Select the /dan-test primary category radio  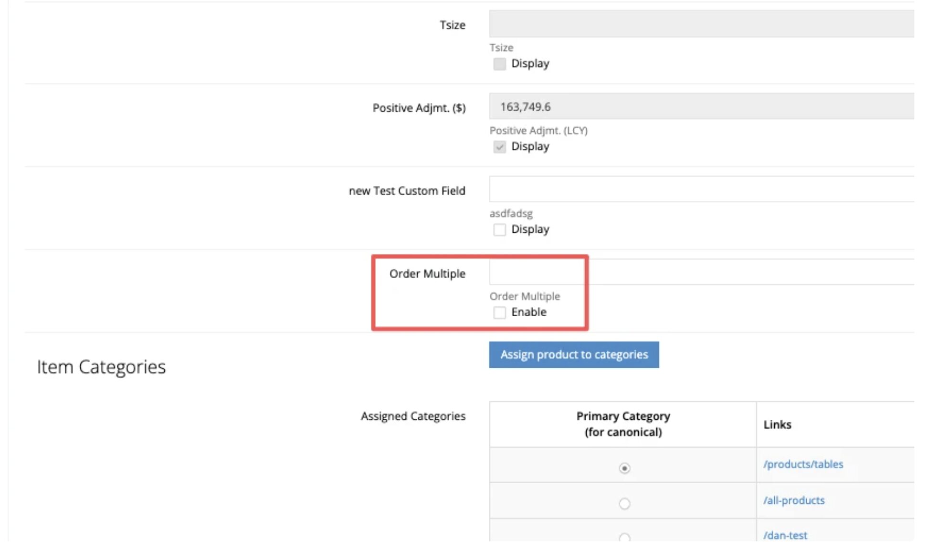(624, 537)
